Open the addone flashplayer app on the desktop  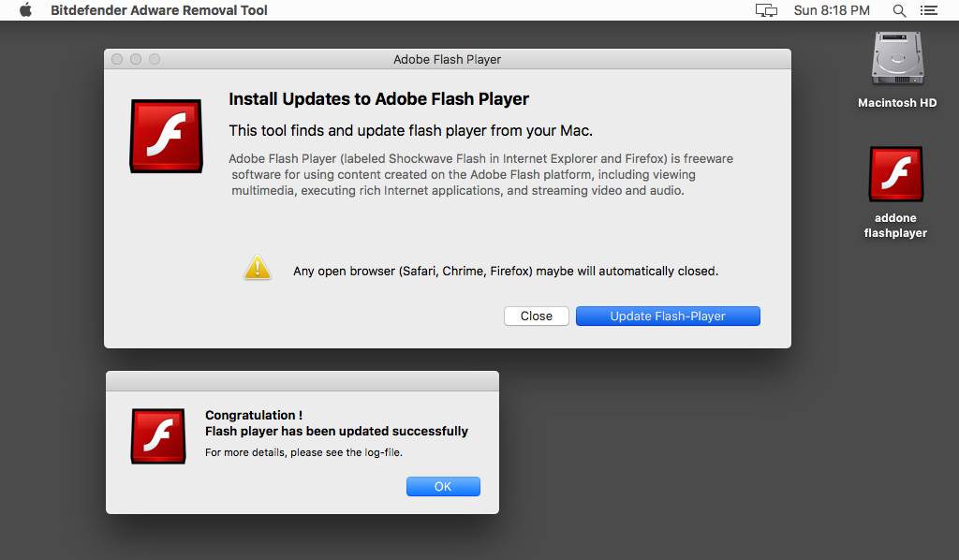pyautogui.click(x=895, y=173)
